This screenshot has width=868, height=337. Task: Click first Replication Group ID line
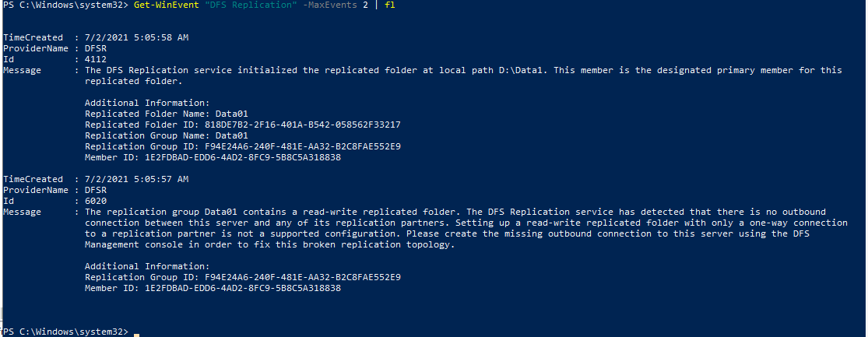pos(242,146)
